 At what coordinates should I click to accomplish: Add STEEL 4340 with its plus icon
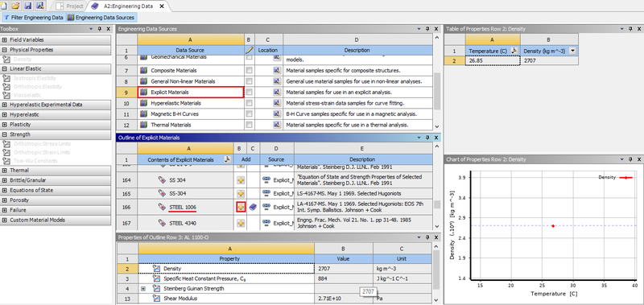[x=241, y=223]
